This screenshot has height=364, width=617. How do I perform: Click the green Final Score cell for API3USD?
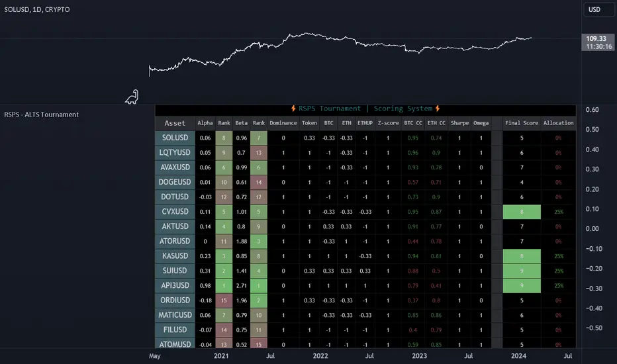(x=522, y=285)
